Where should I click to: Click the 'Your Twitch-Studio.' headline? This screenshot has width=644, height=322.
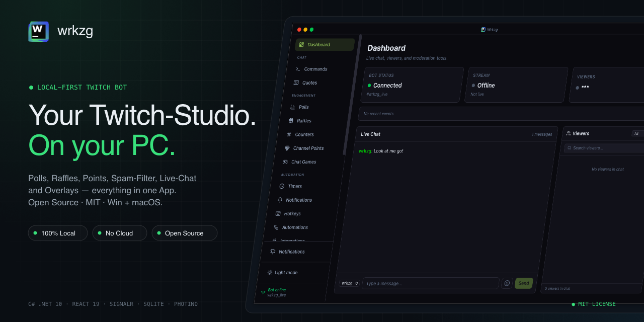(x=142, y=115)
